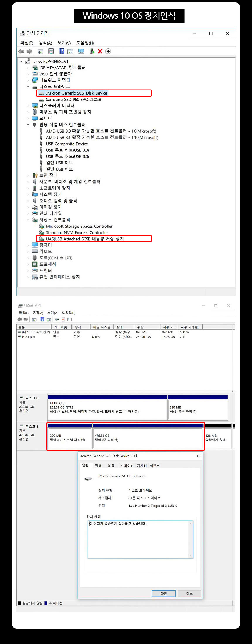The height and width of the screenshot is (644, 252).
Task: Open the 보기(V) menu in Disk Management
Action: [52, 313]
